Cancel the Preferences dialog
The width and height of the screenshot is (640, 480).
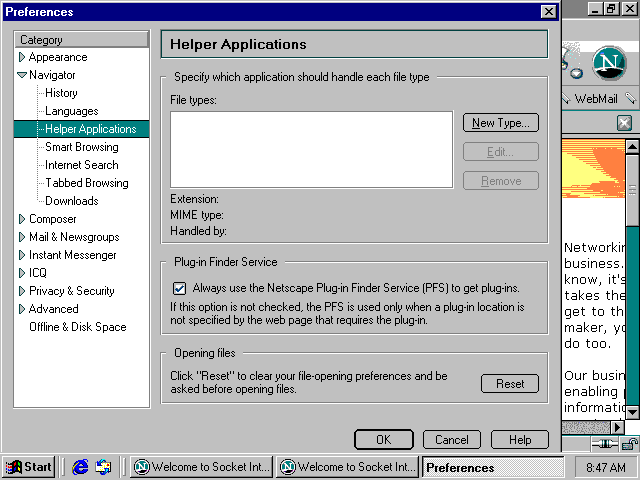point(452,440)
